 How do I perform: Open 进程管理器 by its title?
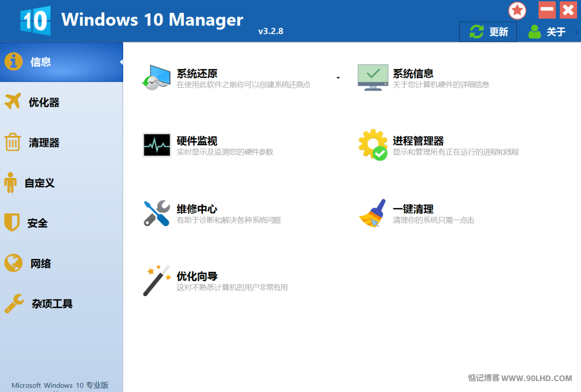click(418, 141)
